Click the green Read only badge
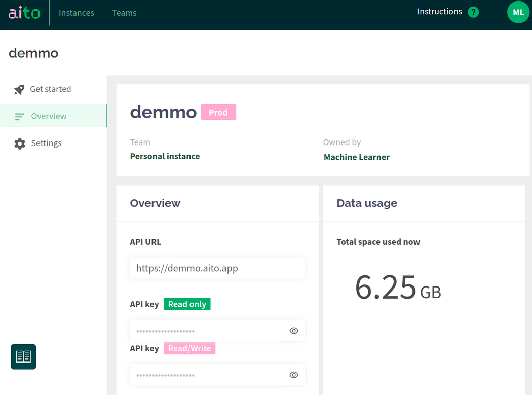The height and width of the screenshot is (395, 532). tap(187, 304)
